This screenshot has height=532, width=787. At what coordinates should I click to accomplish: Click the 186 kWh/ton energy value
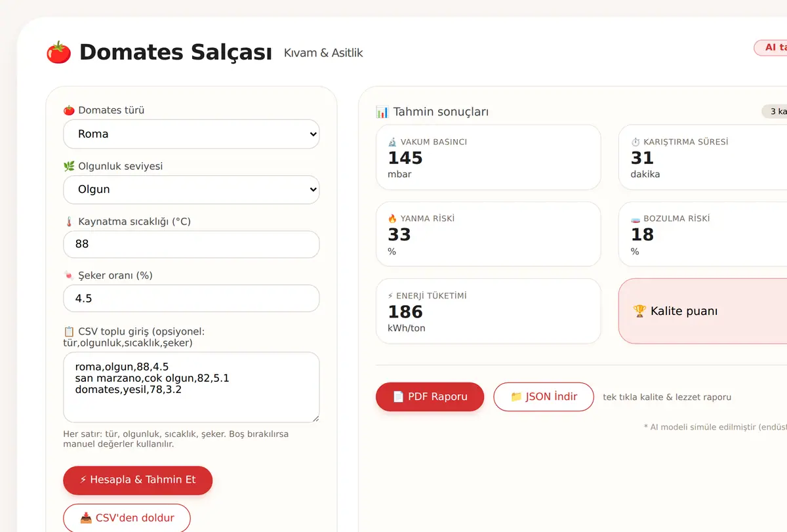pyautogui.click(x=405, y=312)
